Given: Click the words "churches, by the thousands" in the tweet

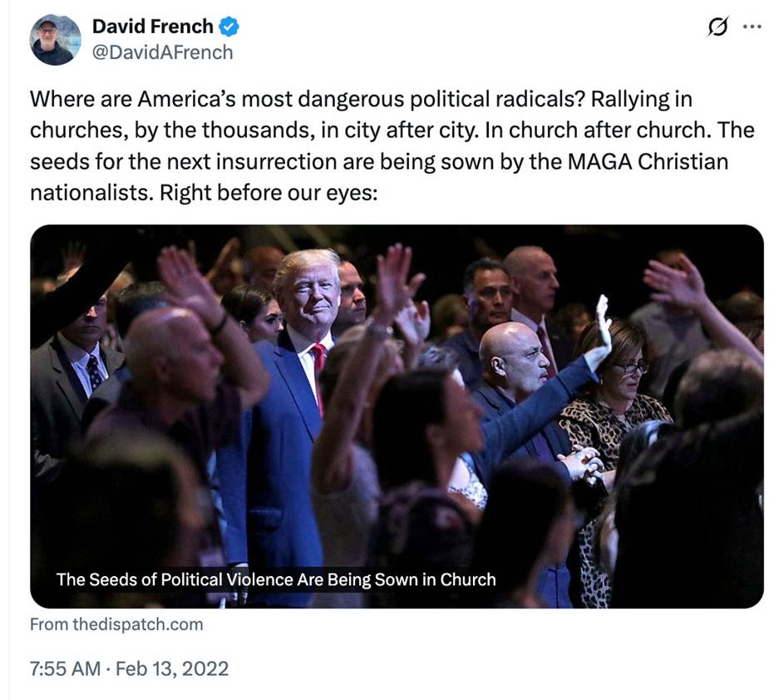Looking at the screenshot, I should [143, 131].
